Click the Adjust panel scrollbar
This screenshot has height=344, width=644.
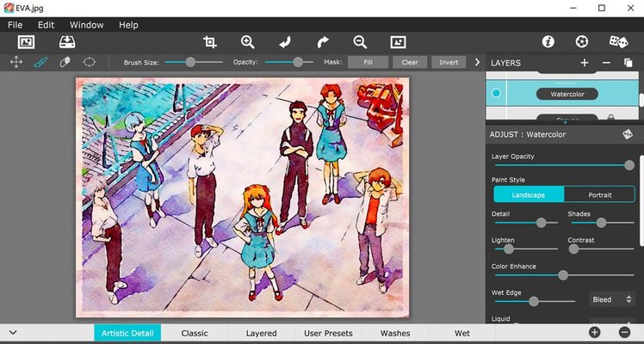point(641,201)
